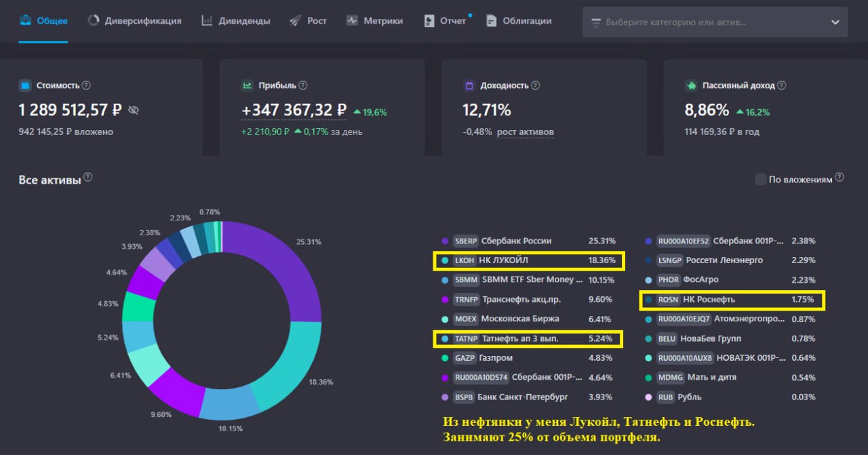
Task: Click the Сбербанк России purple legend dot
Action: pos(445,241)
